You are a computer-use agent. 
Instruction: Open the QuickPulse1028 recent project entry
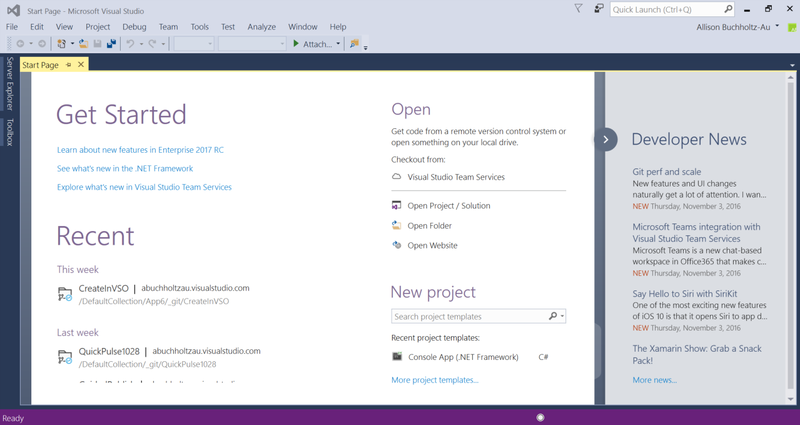coord(159,357)
